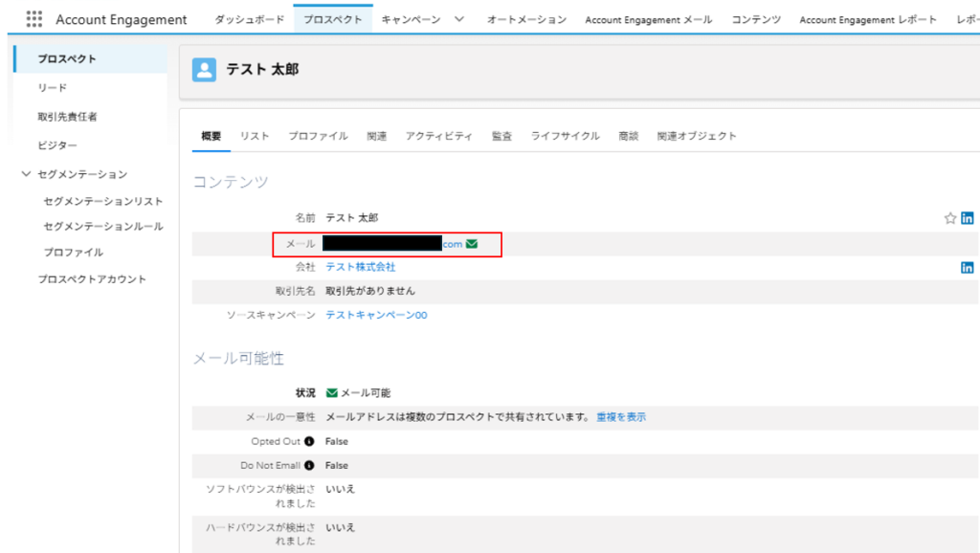Switch to the プロファイル record tab

pyautogui.click(x=318, y=136)
